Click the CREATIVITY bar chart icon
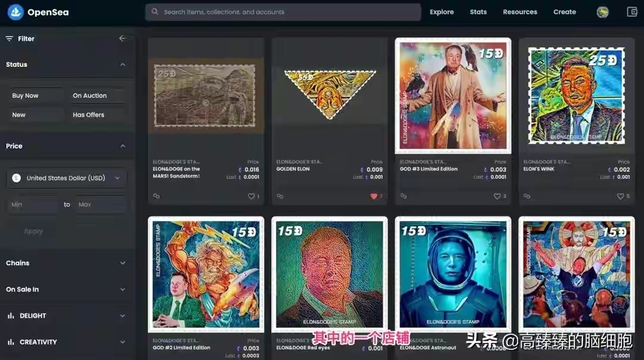 tap(11, 342)
